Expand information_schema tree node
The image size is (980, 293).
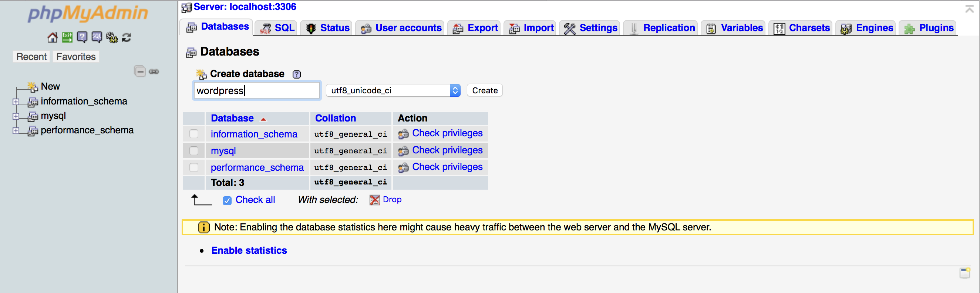16,102
